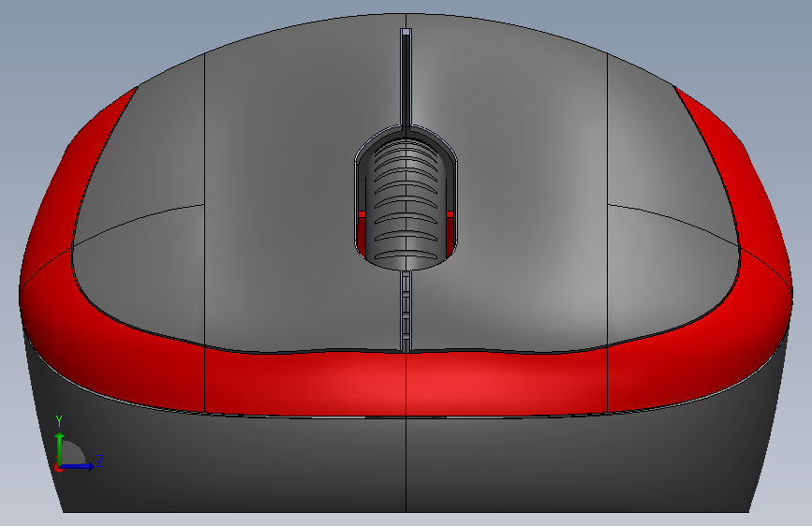Pick the notched slot below the scroll wheel

click(406, 313)
